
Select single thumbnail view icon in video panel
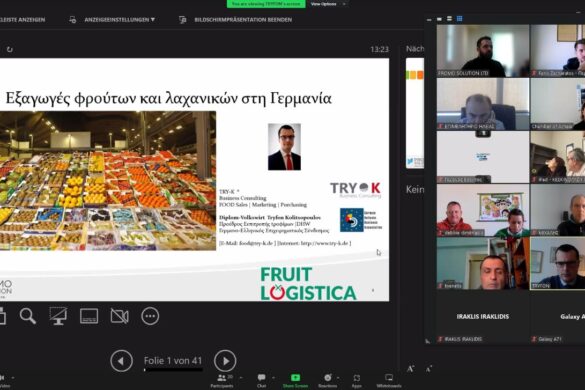pyautogui.click(x=439, y=19)
